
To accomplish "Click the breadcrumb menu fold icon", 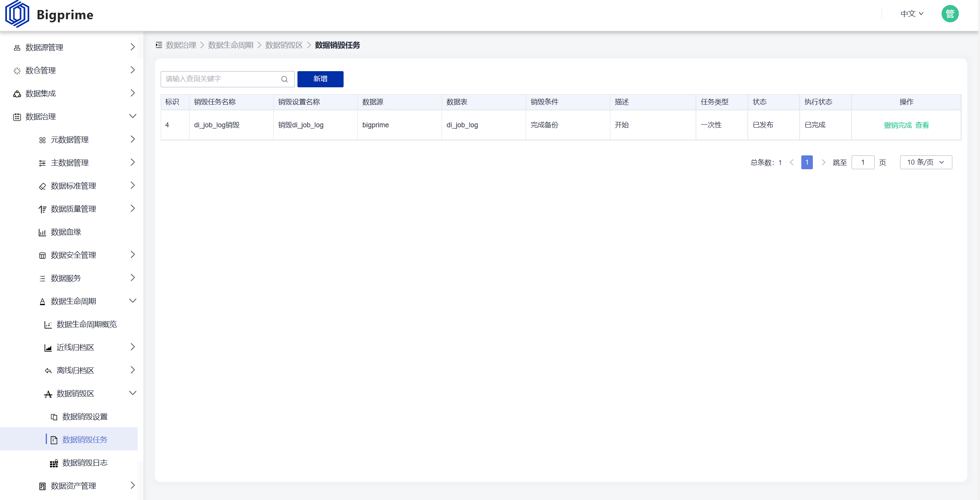I will point(159,45).
